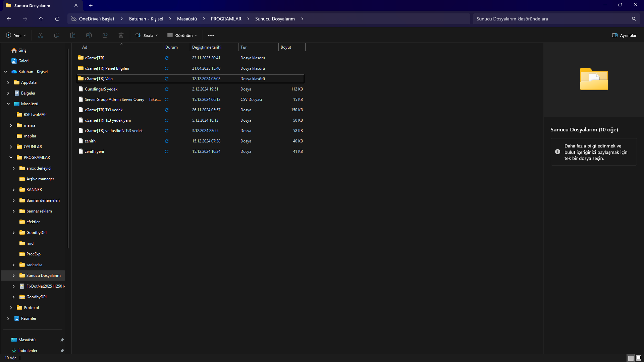
Task: Switch to large thumbnails view in status bar
Action: tap(639, 358)
